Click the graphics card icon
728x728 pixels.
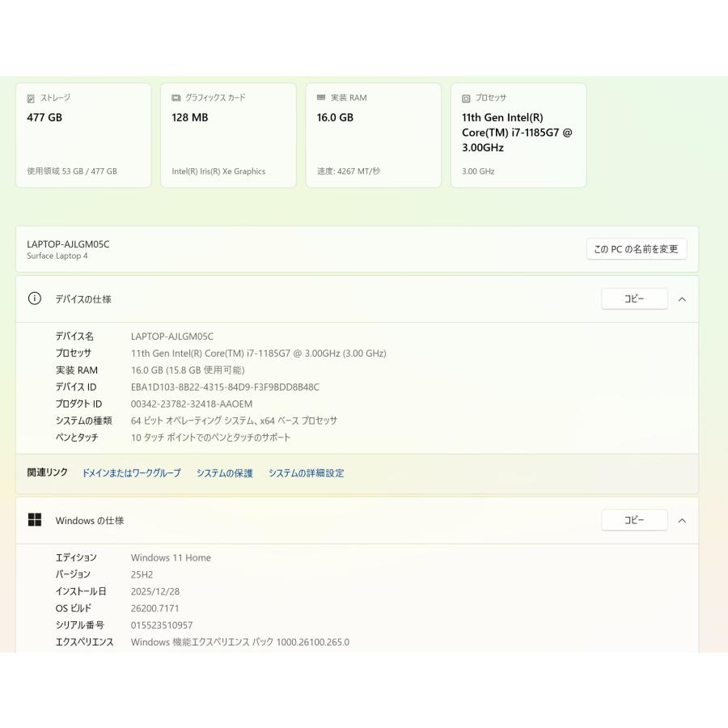click(176, 98)
